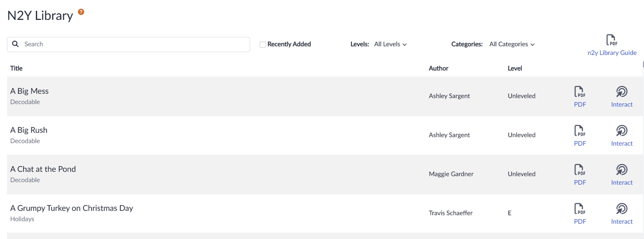Viewport: 644px width, 239px height.
Task: Click 'Decodable' under A Big Mess
Action: (25, 102)
